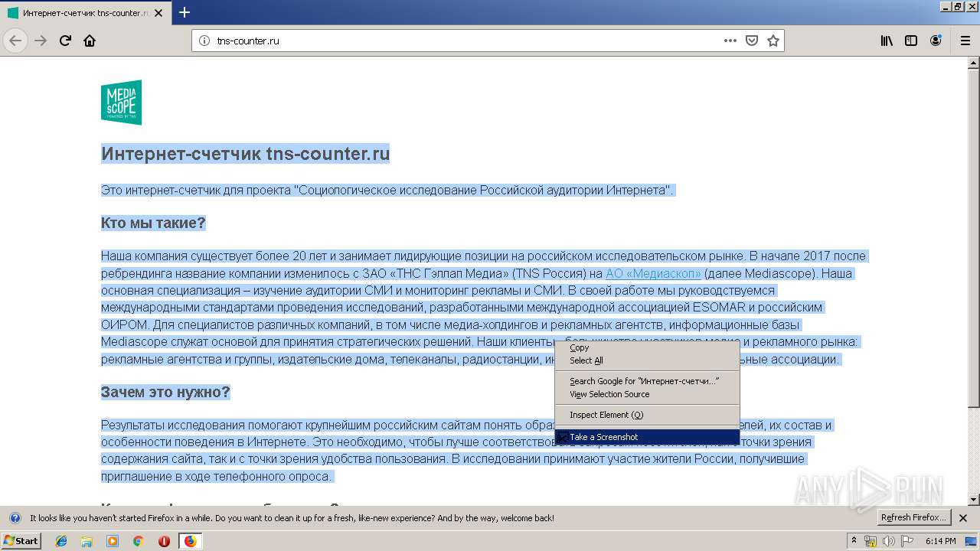Screen dimensions: 980x551
Task: Follow the АО «Медиаскоп» link
Action: tap(653, 273)
